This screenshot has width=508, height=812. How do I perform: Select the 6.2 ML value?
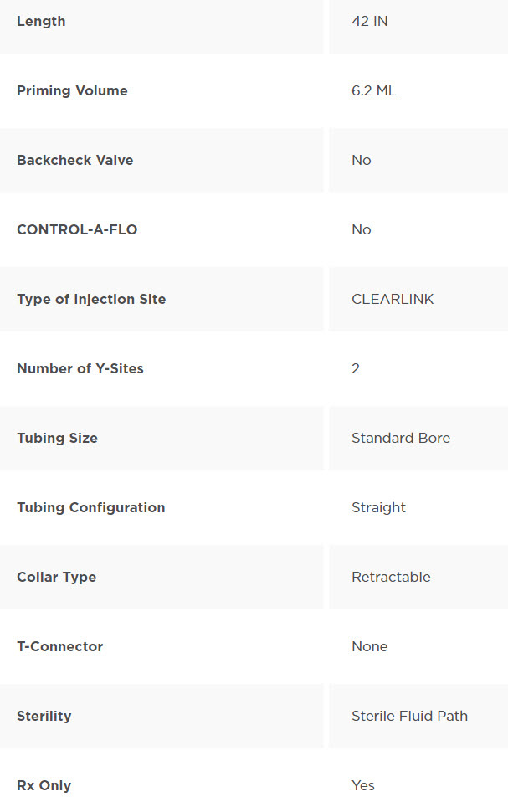373,90
